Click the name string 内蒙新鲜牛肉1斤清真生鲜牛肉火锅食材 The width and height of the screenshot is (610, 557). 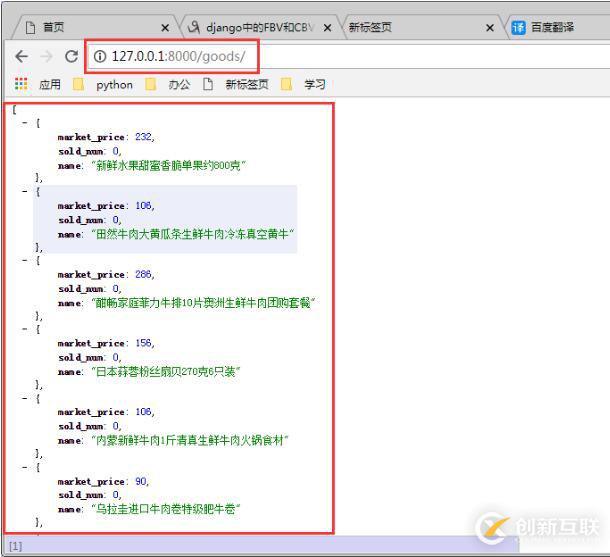[190, 440]
